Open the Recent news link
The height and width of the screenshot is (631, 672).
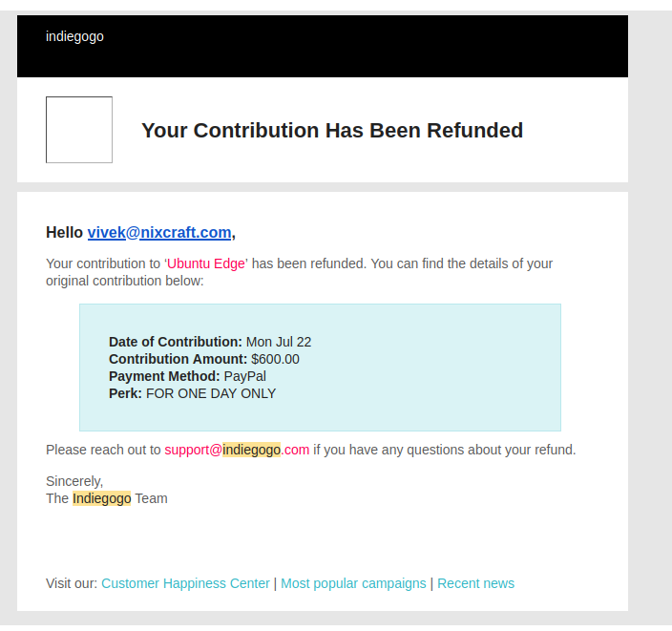475,583
